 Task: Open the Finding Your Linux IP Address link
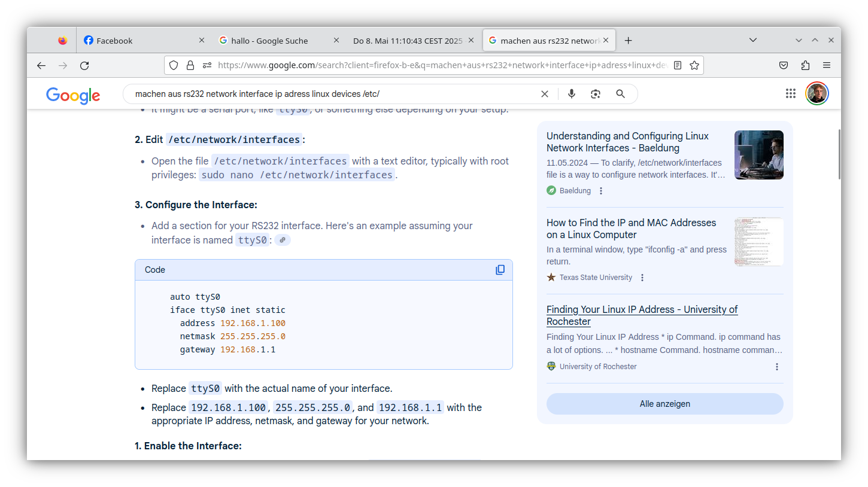(x=641, y=309)
